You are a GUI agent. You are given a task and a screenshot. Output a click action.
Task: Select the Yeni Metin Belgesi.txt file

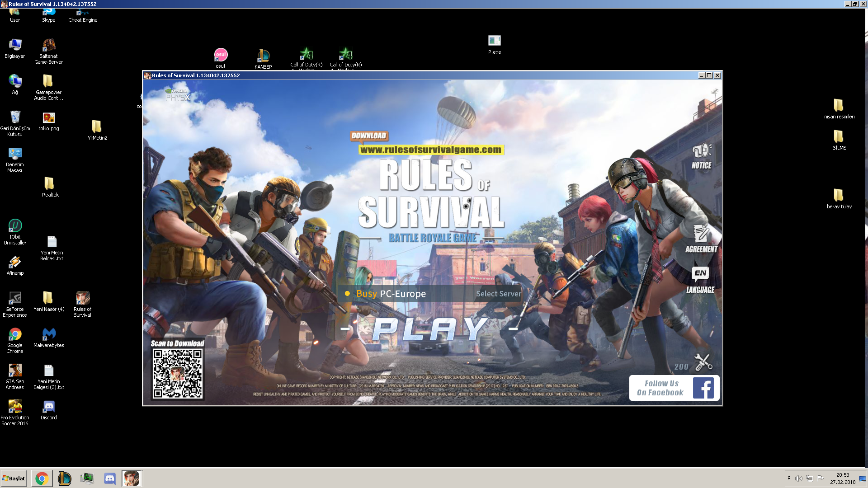[x=52, y=248]
